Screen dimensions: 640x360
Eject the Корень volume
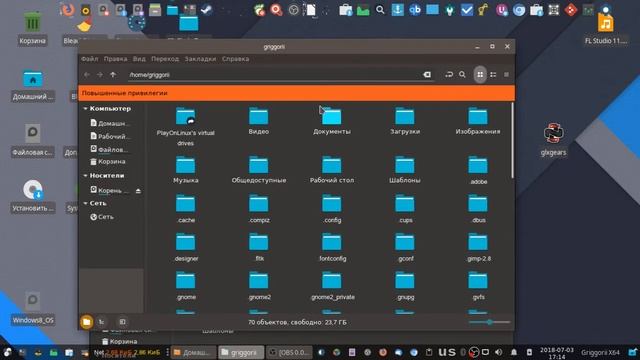click(138, 191)
